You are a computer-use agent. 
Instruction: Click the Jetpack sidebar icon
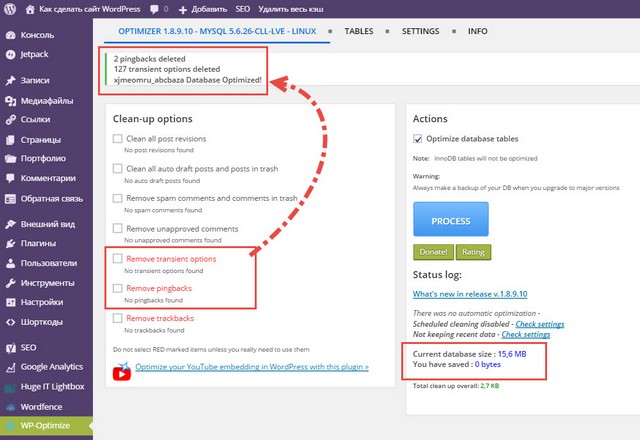click(x=10, y=52)
